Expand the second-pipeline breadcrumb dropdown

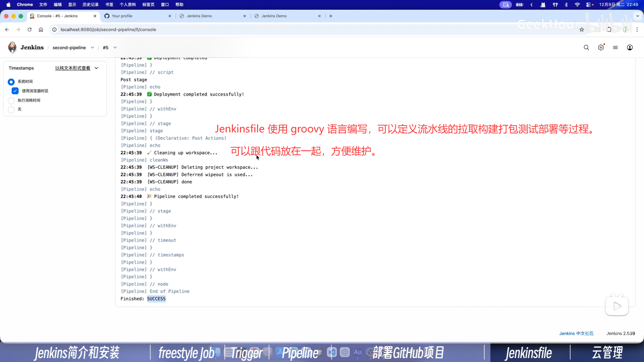pos(92,48)
